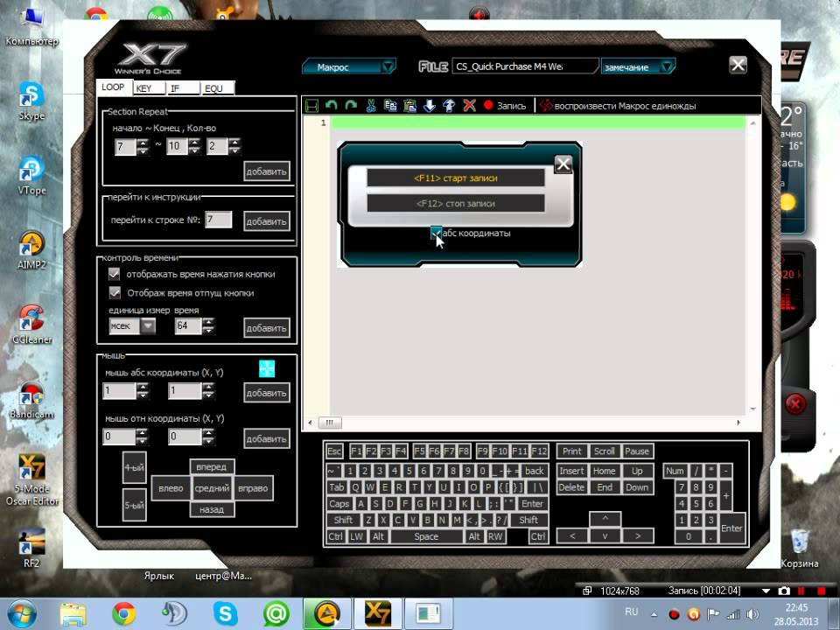This screenshot has height=630, width=840.
Task: Open Skype desktop shortcut
Action: click(31, 101)
